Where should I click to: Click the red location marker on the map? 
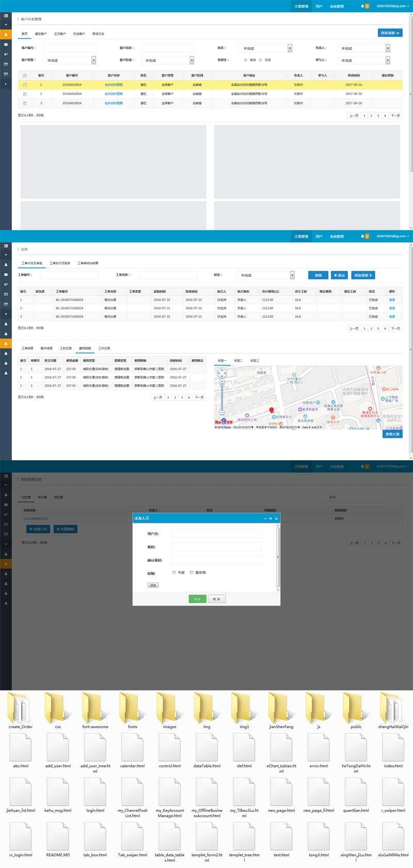coord(272,411)
